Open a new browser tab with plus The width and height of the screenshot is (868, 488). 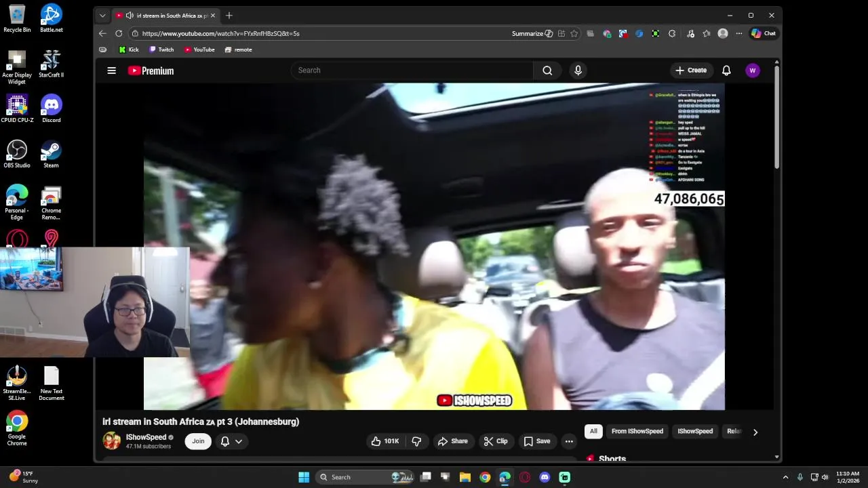coord(229,15)
